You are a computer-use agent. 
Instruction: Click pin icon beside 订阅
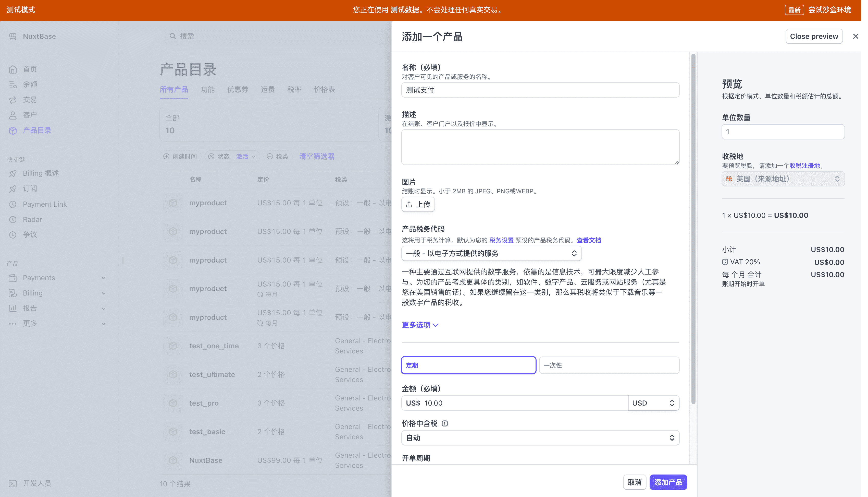13,189
